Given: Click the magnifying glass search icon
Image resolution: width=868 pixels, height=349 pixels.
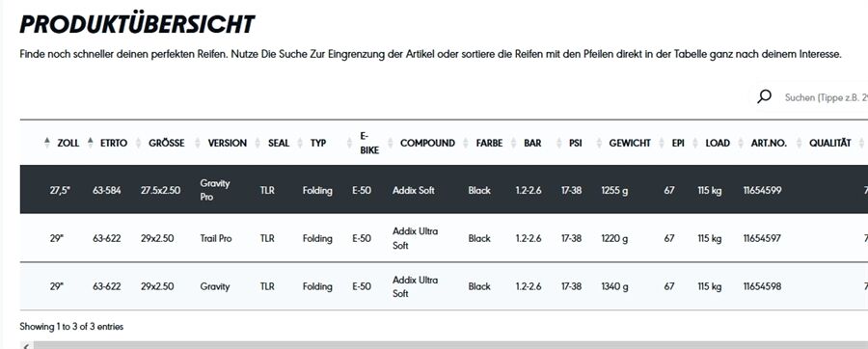Looking at the screenshot, I should (x=764, y=96).
